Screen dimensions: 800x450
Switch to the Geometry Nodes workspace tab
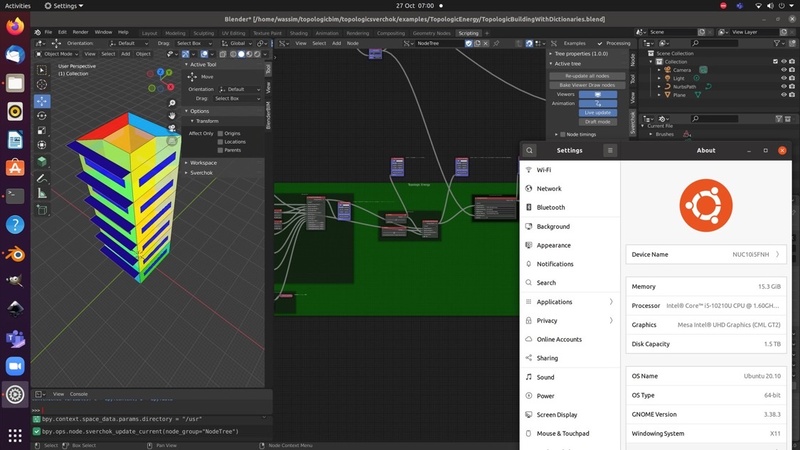pyautogui.click(x=432, y=33)
